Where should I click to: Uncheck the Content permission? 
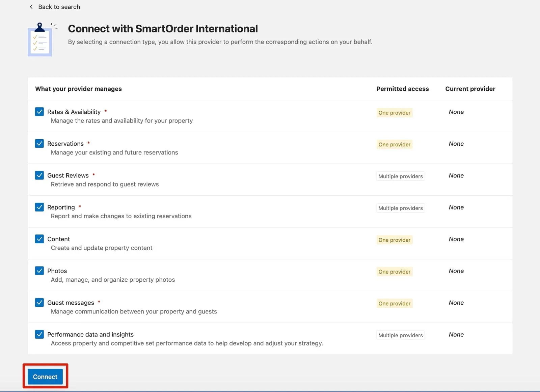coord(39,239)
